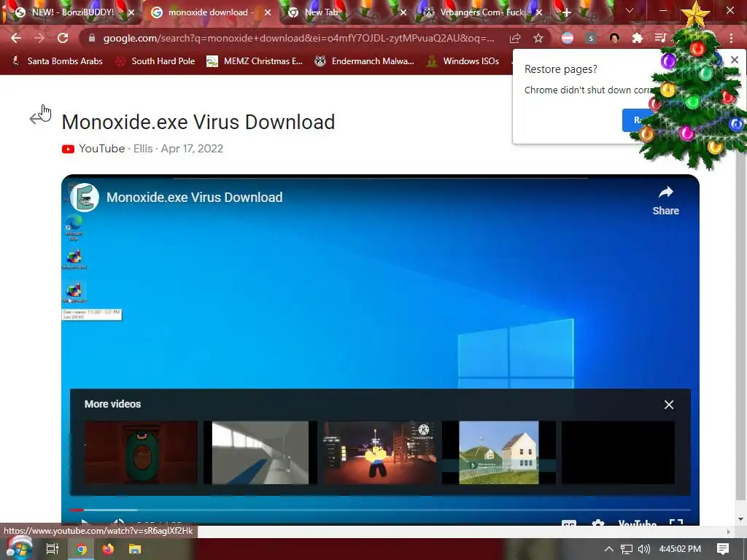Open the tab search chevron

pos(630,10)
